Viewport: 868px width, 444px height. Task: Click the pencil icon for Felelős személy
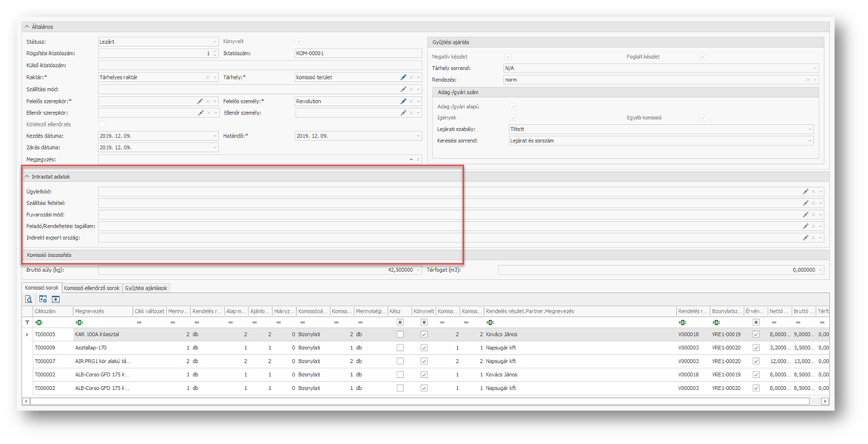tap(404, 101)
